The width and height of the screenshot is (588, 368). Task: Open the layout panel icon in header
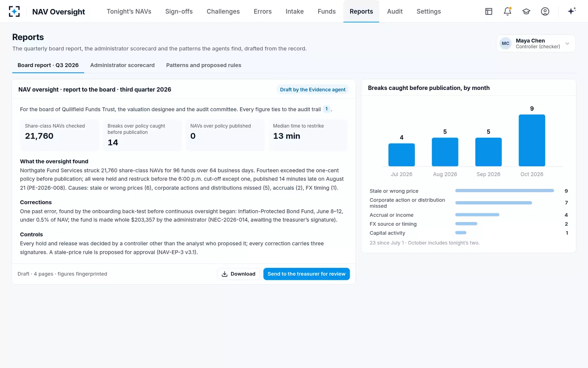coord(489,11)
